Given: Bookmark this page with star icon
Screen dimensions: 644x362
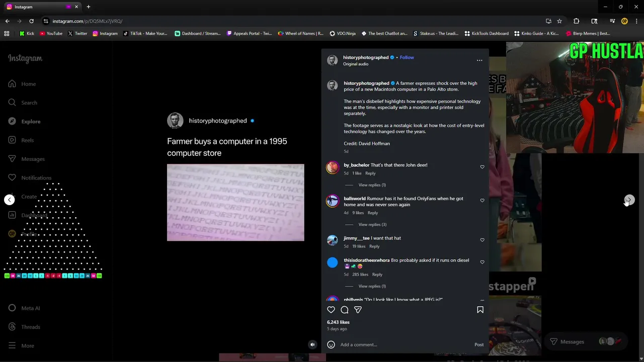Looking at the screenshot, I should pyautogui.click(x=559, y=21).
